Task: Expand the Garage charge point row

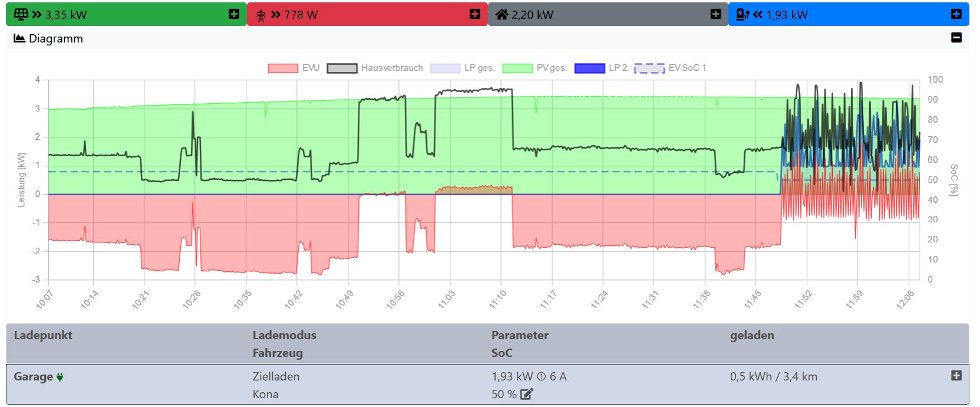Action: (956, 376)
